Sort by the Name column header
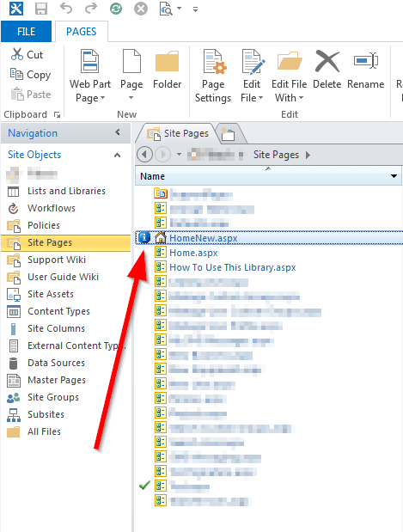This screenshot has height=532, width=403. click(153, 176)
